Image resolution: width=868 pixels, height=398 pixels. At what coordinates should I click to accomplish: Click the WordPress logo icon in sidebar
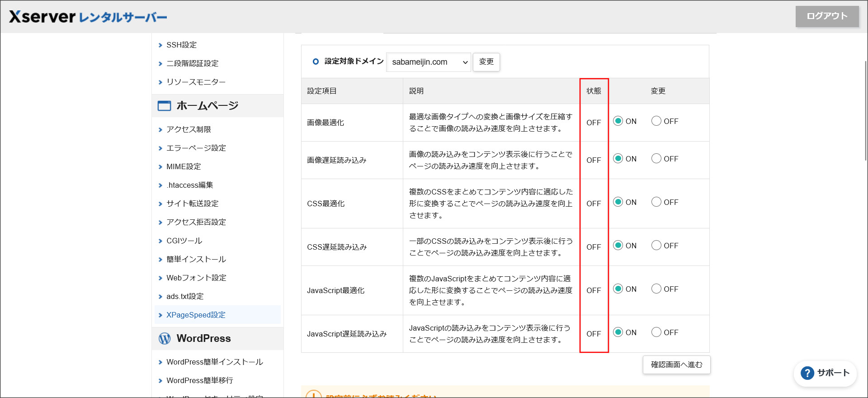(165, 338)
